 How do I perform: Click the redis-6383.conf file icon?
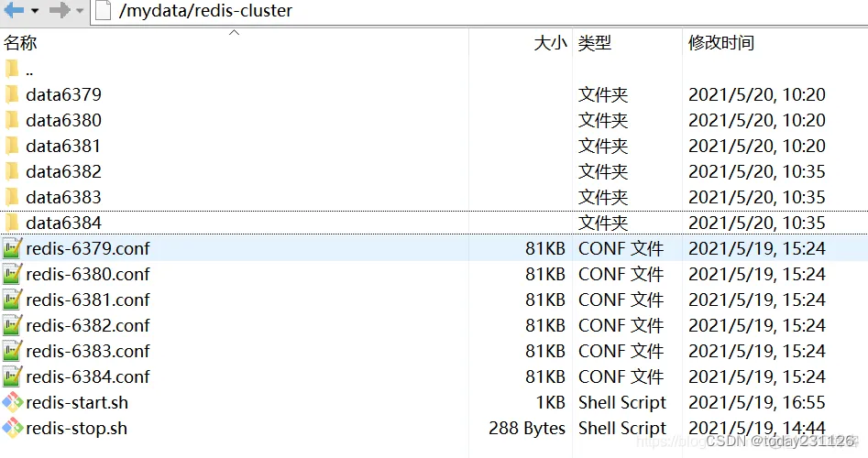pyautogui.click(x=13, y=351)
